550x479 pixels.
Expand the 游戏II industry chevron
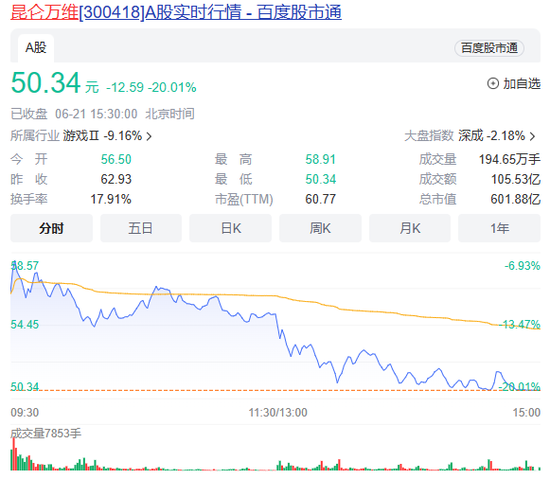(149, 136)
